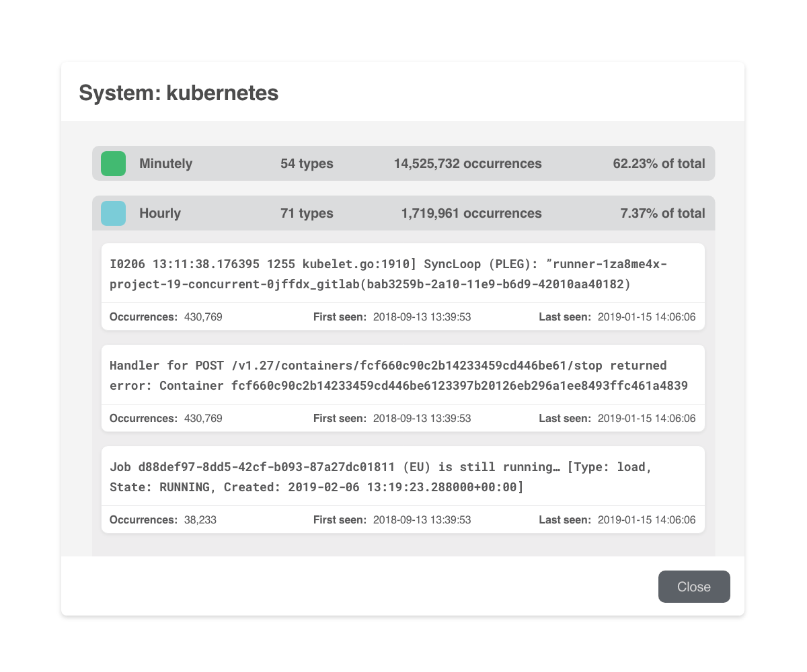Click occurrences value 430,769 in SyncLoop card
Viewport: 807px width, 672px height.
[x=203, y=317]
